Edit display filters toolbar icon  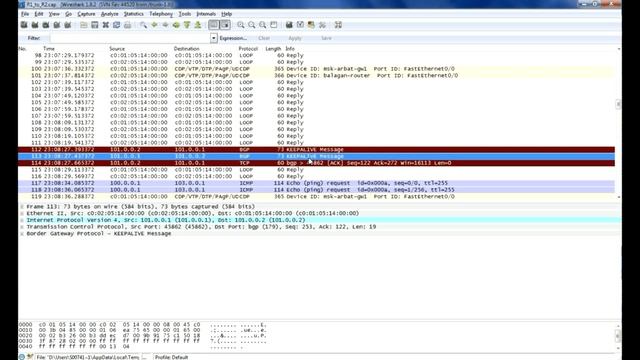click(x=300, y=25)
